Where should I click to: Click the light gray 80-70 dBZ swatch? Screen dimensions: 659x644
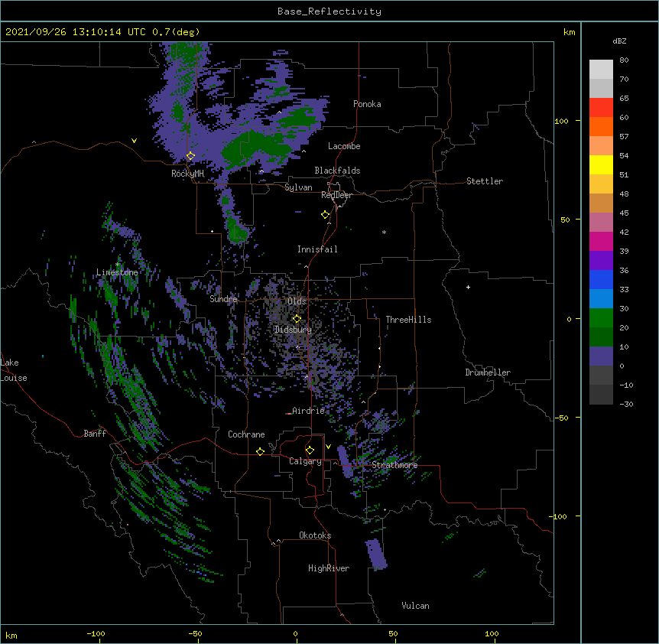[x=601, y=70]
